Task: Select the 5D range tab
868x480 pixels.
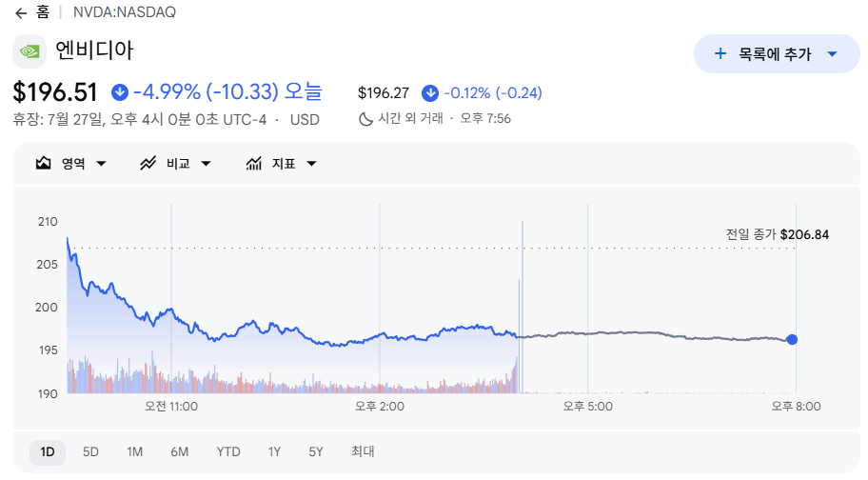Action: coord(90,452)
